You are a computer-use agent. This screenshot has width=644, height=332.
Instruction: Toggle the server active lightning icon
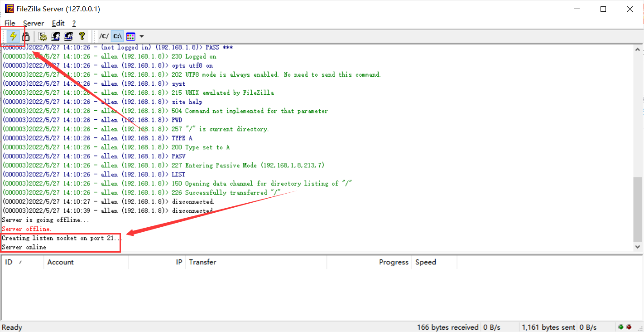pyautogui.click(x=13, y=36)
